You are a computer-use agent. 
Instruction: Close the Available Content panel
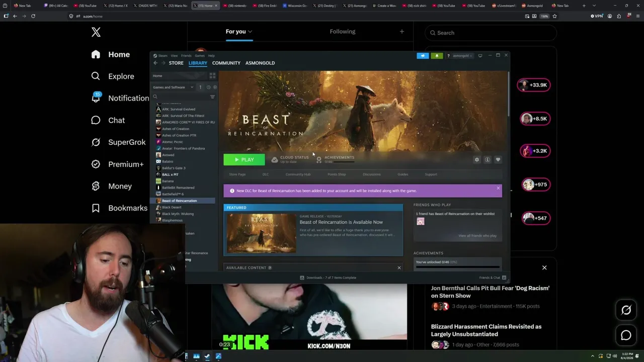(x=399, y=267)
